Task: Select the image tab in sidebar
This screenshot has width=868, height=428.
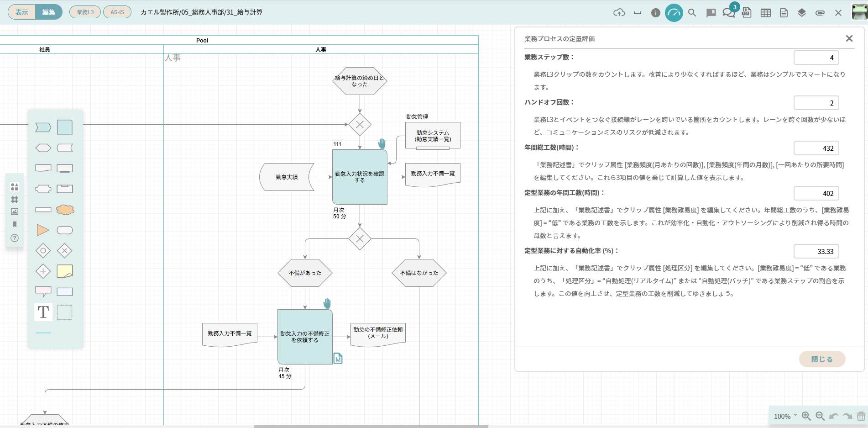Action: (x=15, y=211)
